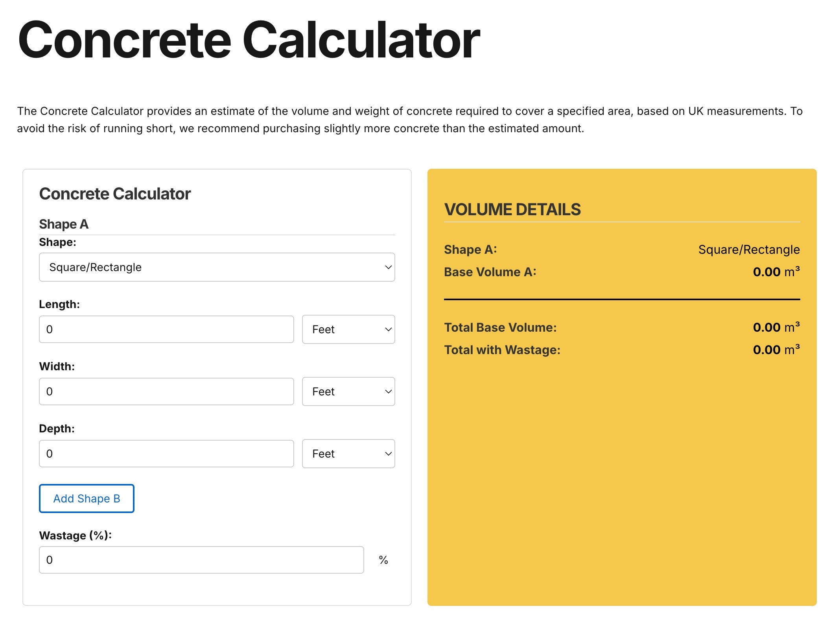Click the Wastage (%) field label
The height and width of the screenshot is (624, 840).
pyautogui.click(x=76, y=535)
